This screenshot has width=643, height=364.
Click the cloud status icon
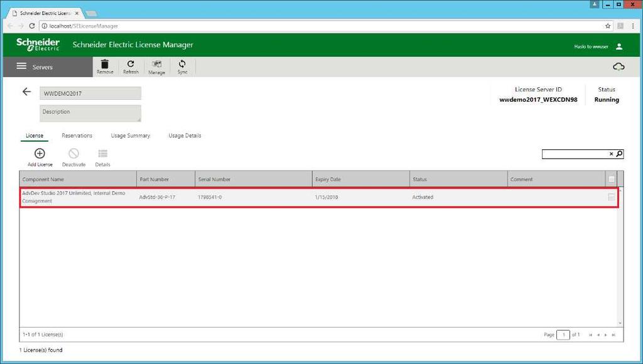[x=619, y=67]
